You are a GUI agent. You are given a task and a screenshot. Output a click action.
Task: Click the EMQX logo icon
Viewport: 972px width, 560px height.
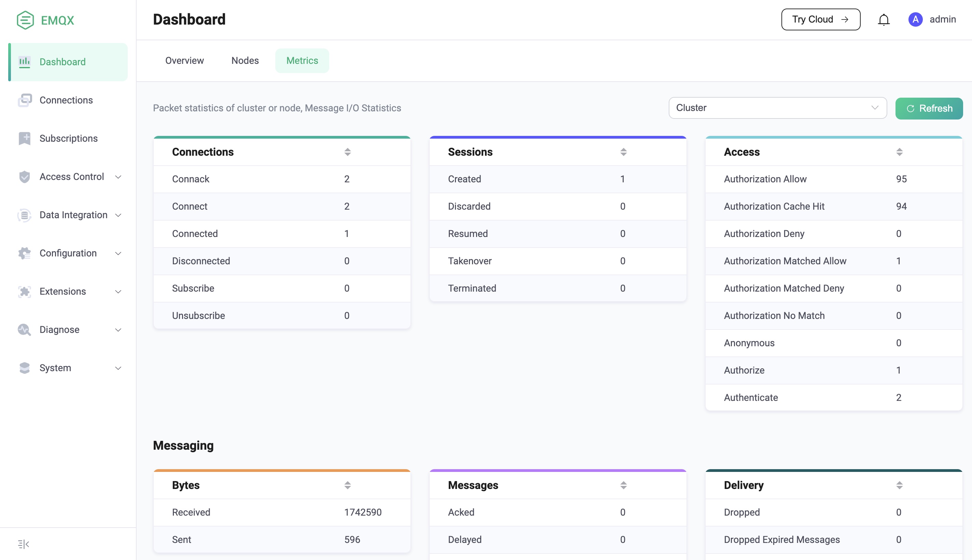tap(25, 20)
